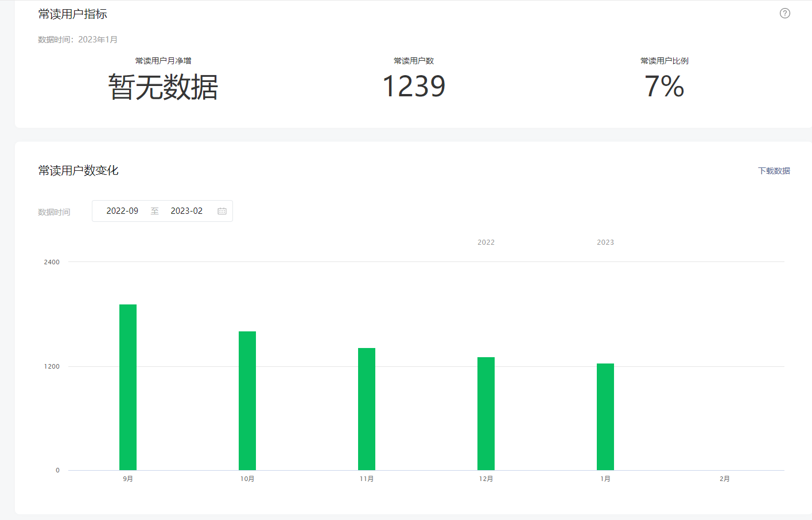812x520 pixels.
Task: Click the 12月 x-axis label
Action: pyautogui.click(x=486, y=479)
